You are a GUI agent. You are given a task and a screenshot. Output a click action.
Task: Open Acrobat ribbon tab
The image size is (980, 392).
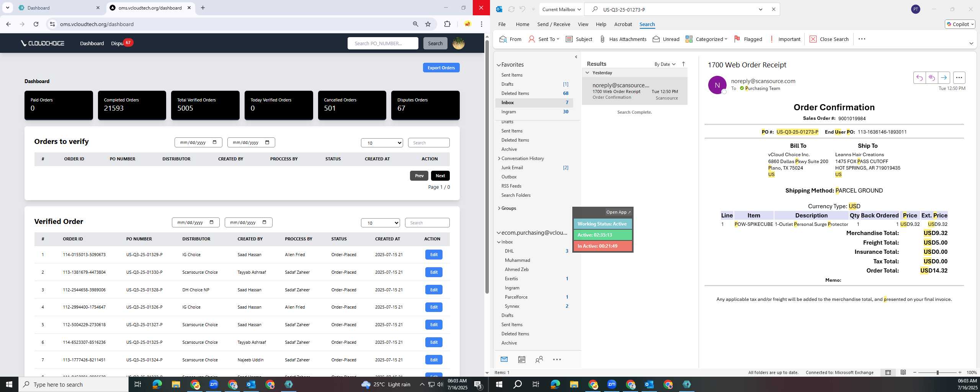[x=623, y=24]
